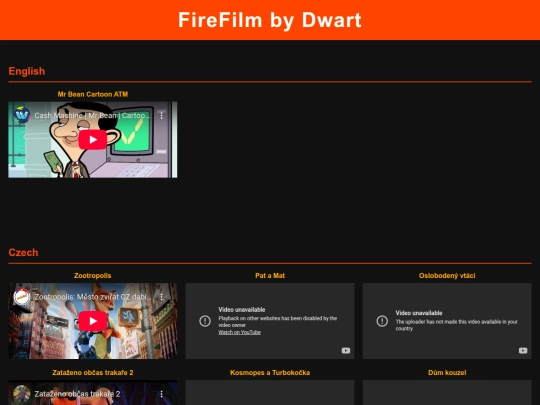Click 'Video unavailable' text in Pat a Mat player
The height and width of the screenshot is (405, 540).
[x=242, y=310]
